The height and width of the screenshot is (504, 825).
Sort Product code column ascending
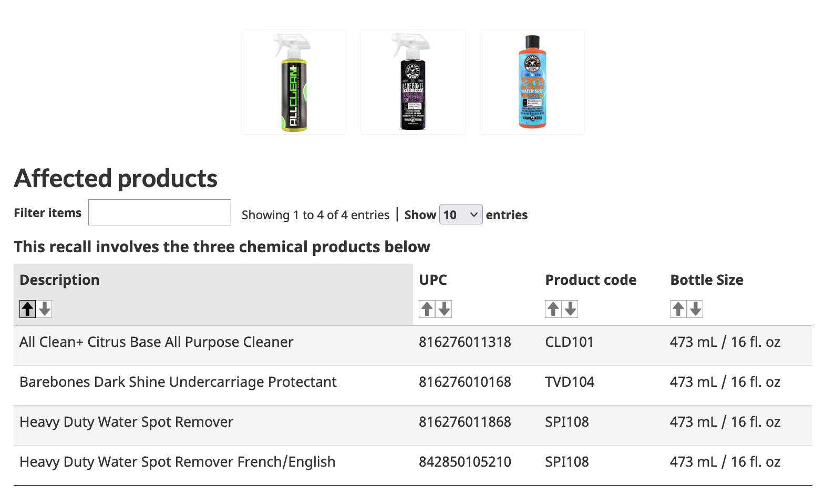pyautogui.click(x=553, y=309)
